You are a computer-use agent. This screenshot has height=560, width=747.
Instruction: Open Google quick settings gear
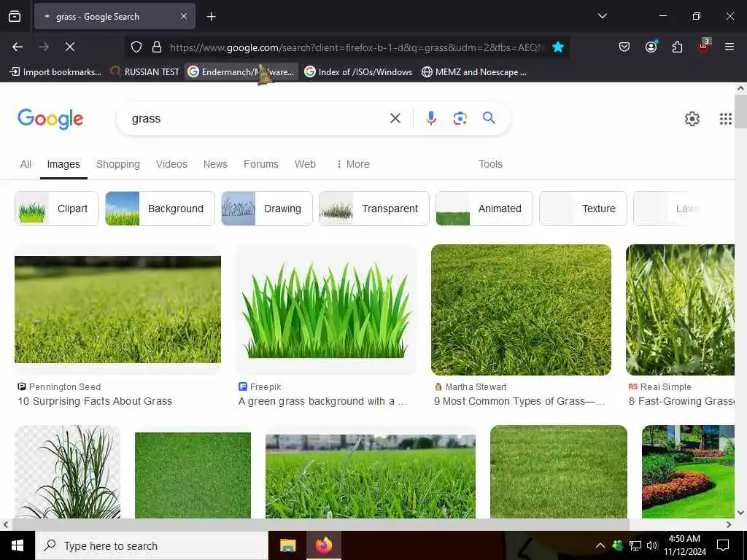click(692, 119)
